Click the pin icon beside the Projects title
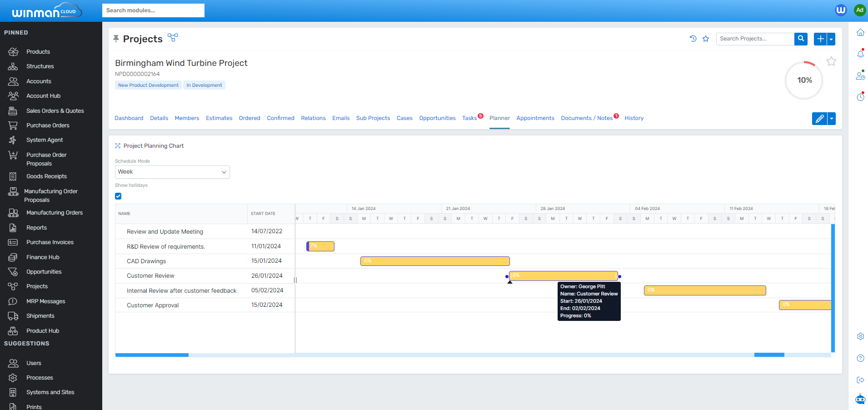The image size is (868, 410). 116,38
